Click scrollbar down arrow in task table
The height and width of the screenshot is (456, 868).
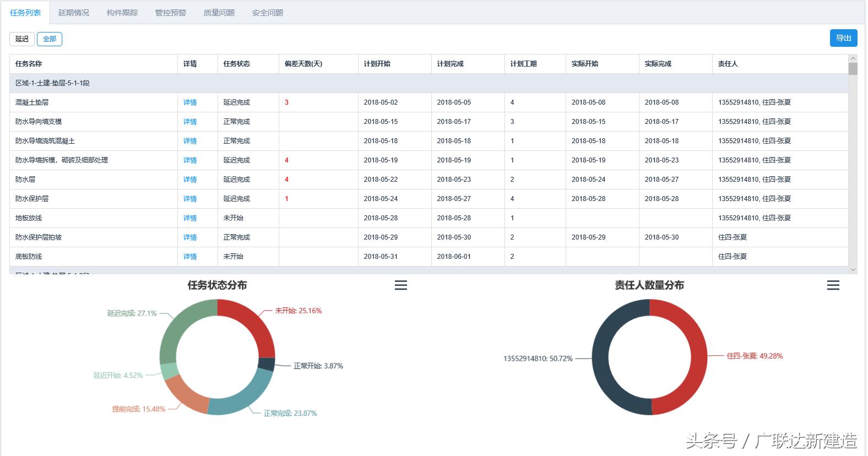[853, 270]
